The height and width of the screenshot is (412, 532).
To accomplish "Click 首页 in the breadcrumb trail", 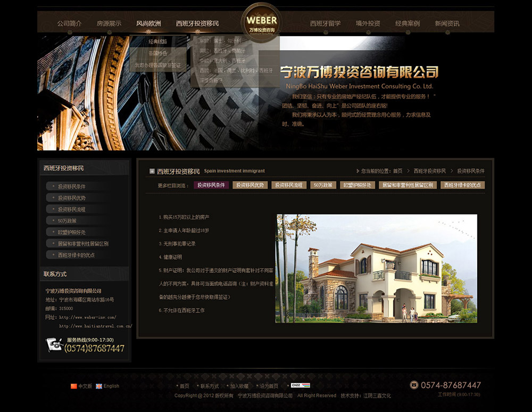I will click(398, 171).
